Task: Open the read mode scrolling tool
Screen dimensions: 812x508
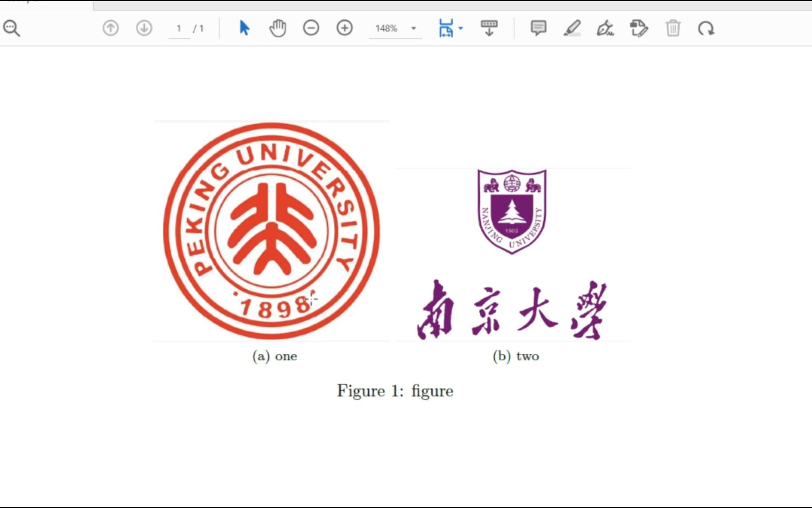Action: point(489,28)
